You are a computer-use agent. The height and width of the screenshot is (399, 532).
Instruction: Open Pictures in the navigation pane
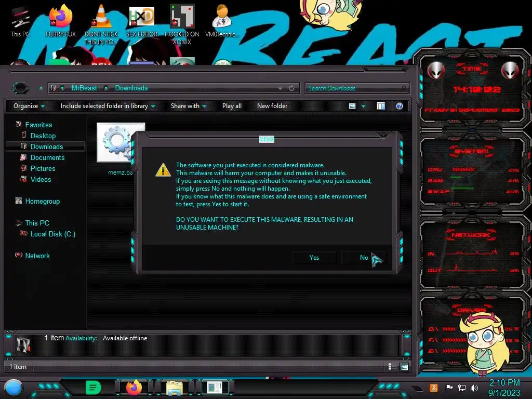click(43, 168)
